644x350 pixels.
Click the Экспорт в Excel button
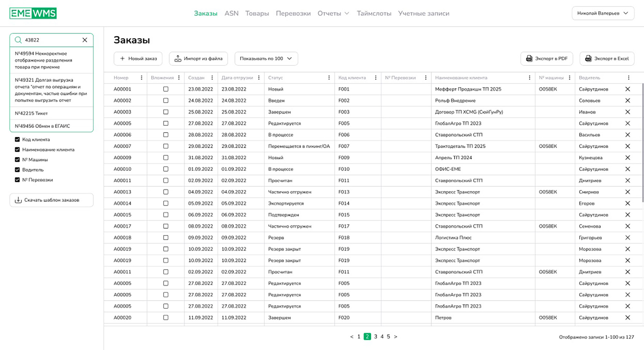(x=607, y=59)
